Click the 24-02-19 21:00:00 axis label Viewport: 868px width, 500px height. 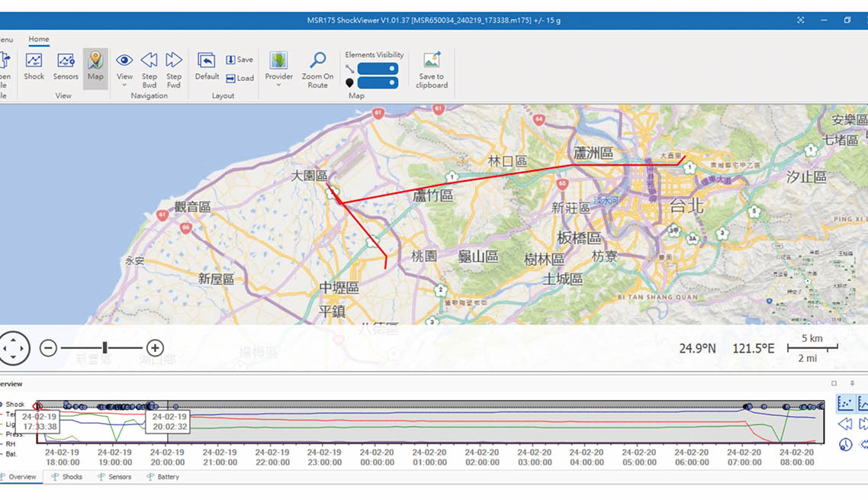pyautogui.click(x=220, y=457)
